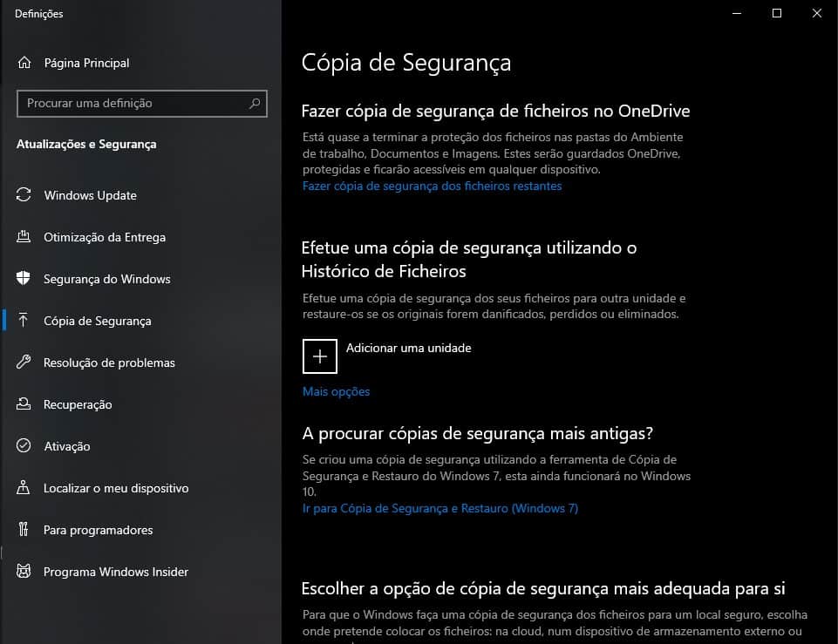
Task: Select Para programadores in the sidebar
Action: [98, 530]
